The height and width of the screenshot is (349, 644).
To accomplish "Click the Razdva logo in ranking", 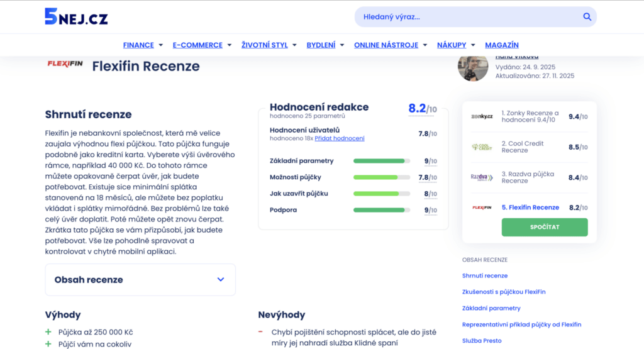I will [482, 177].
